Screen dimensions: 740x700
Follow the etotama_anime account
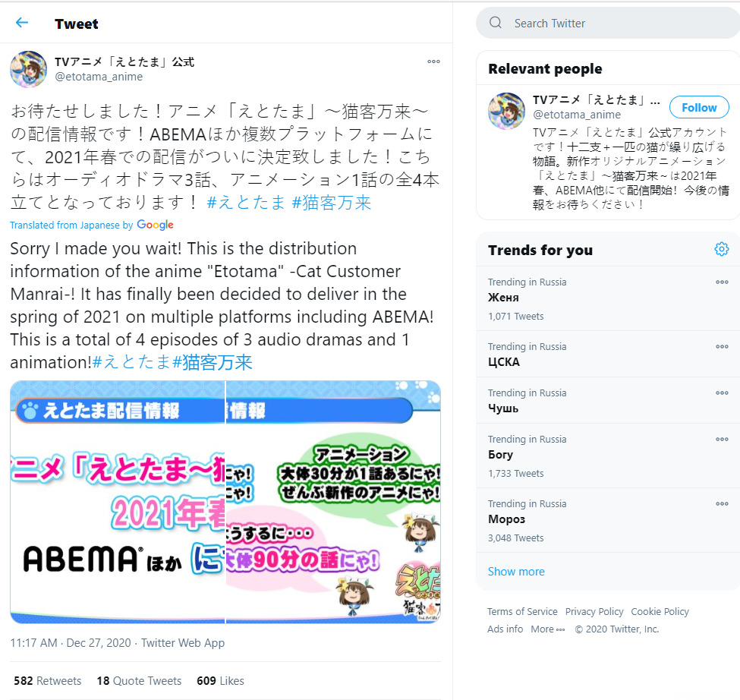tap(699, 108)
